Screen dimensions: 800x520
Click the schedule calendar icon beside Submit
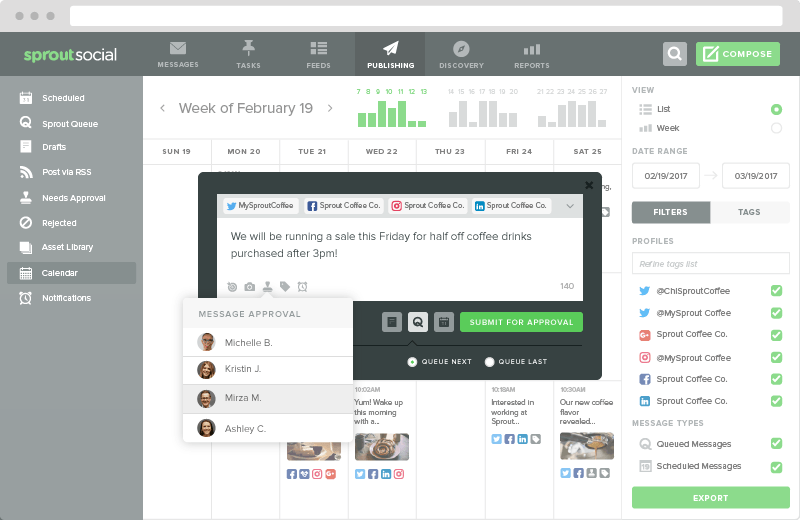(x=444, y=322)
